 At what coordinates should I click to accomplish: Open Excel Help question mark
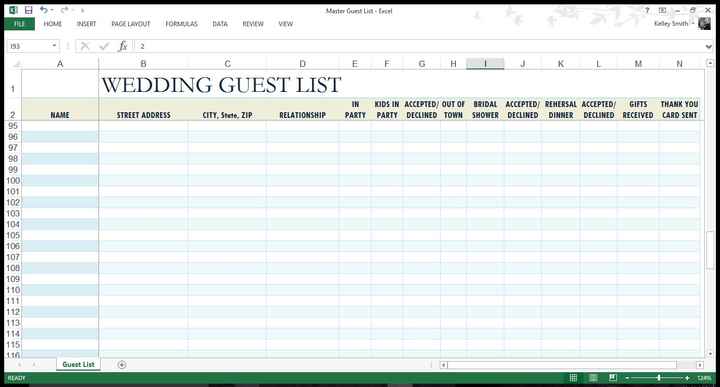pyautogui.click(x=647, y=10)
